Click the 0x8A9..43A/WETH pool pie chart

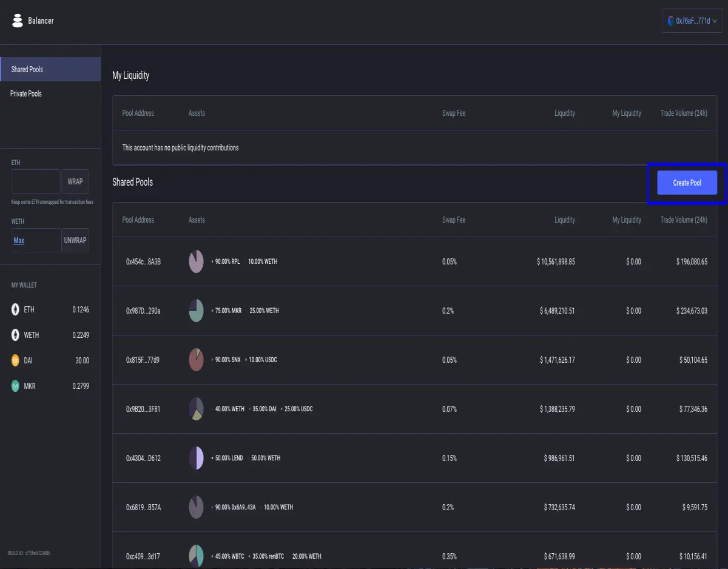pos(196,507)
